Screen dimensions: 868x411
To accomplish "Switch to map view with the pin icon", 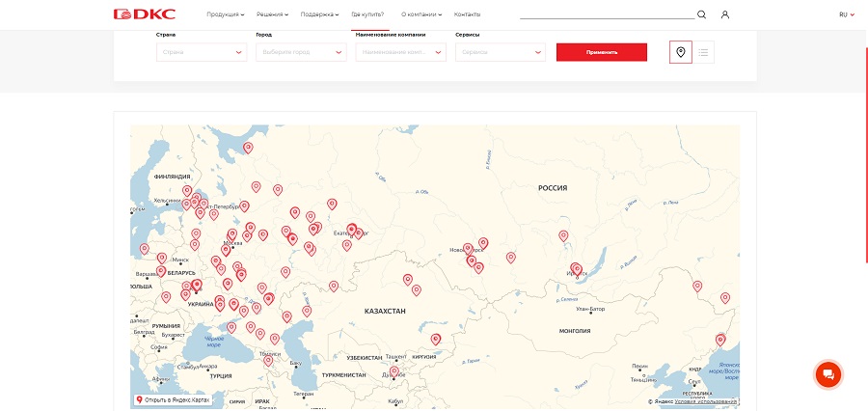I will 680,52.
